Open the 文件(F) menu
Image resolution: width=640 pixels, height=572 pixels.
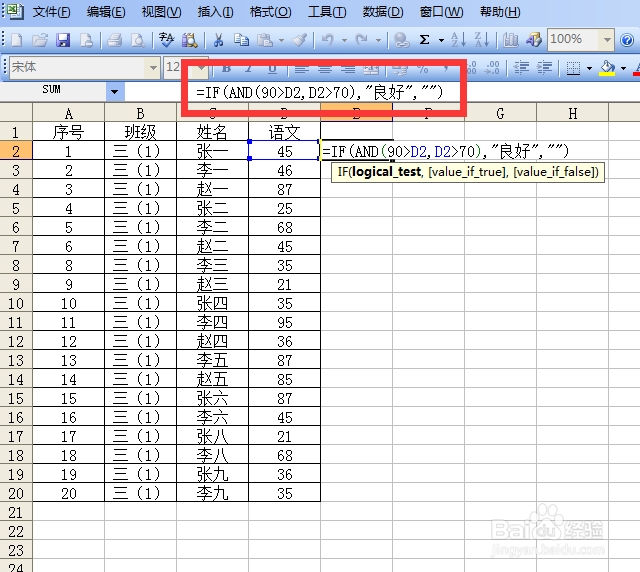point(51,12)
